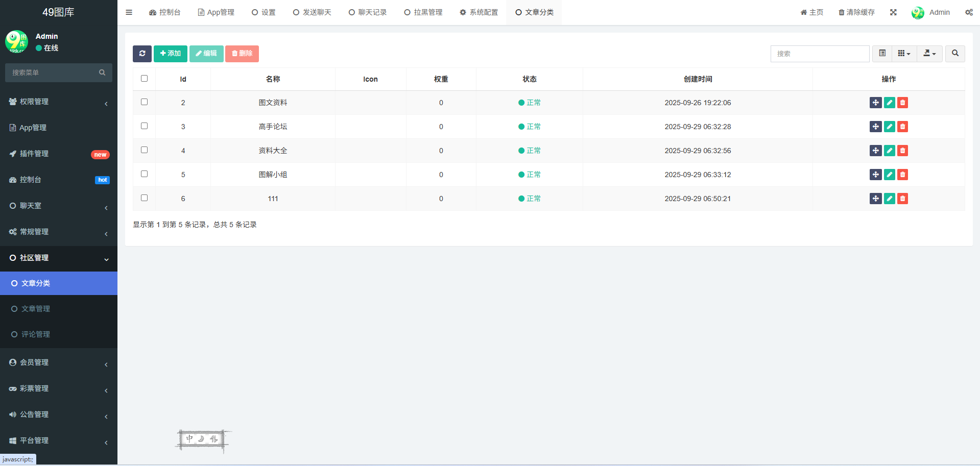
Task: Click the settings cogs icon at top right
Action: point(969,12)
